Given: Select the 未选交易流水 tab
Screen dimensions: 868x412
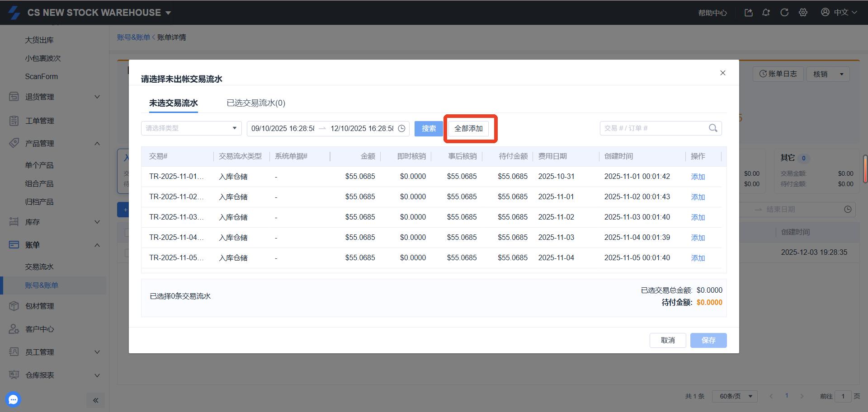Looking at the screenshot, I should (174, 103).
